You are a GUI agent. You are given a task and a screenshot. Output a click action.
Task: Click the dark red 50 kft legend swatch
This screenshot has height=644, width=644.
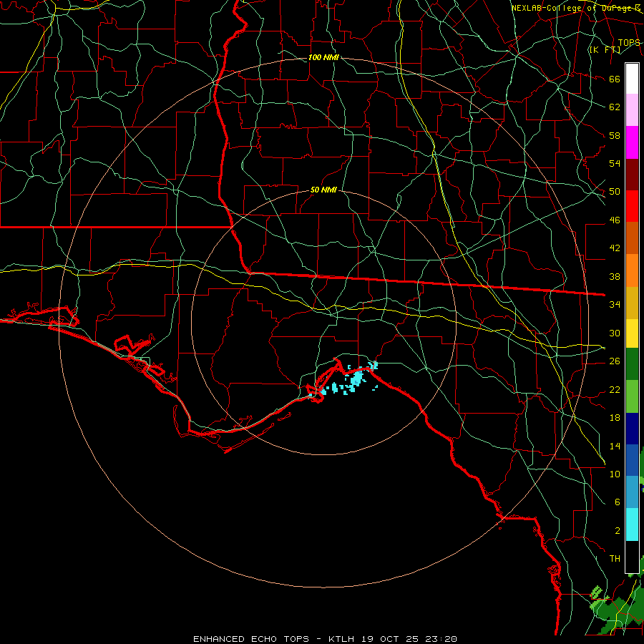coord(632,175)
